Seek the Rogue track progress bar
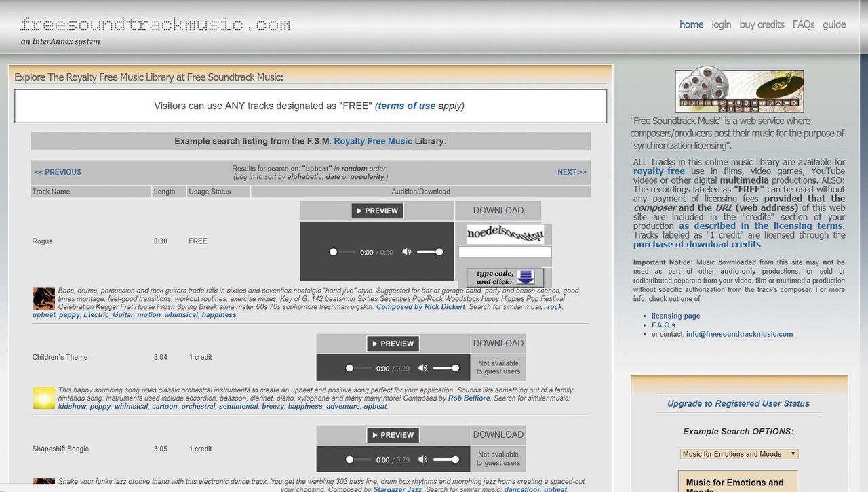Viewport: 868px width, 492px height. coord(342,252)
